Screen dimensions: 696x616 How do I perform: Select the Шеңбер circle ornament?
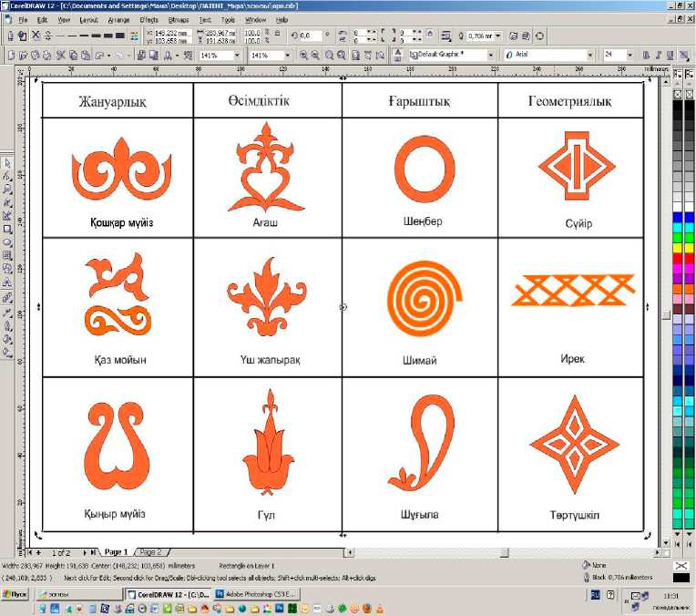(x=425, y=169)
